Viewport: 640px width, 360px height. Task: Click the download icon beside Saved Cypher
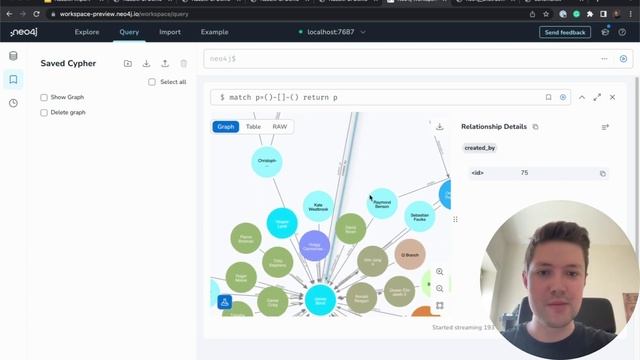pos(146,63)
